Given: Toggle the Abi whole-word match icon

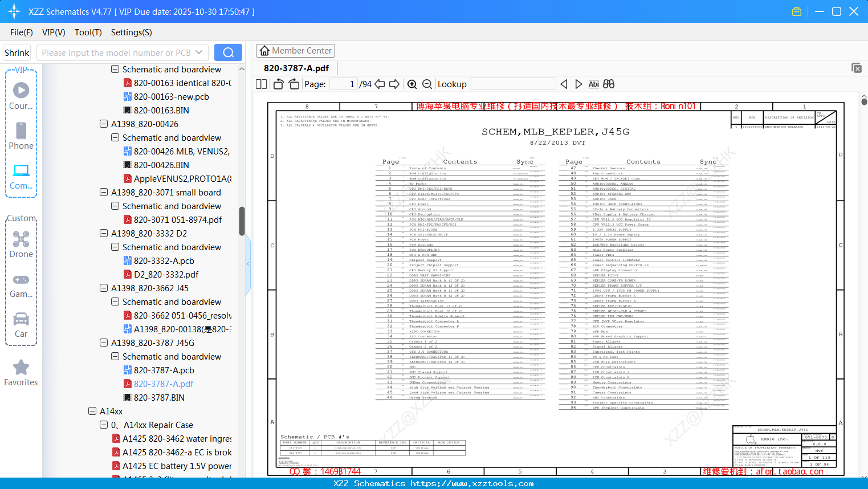Looking at the screenshot, I should pos(594,84).
